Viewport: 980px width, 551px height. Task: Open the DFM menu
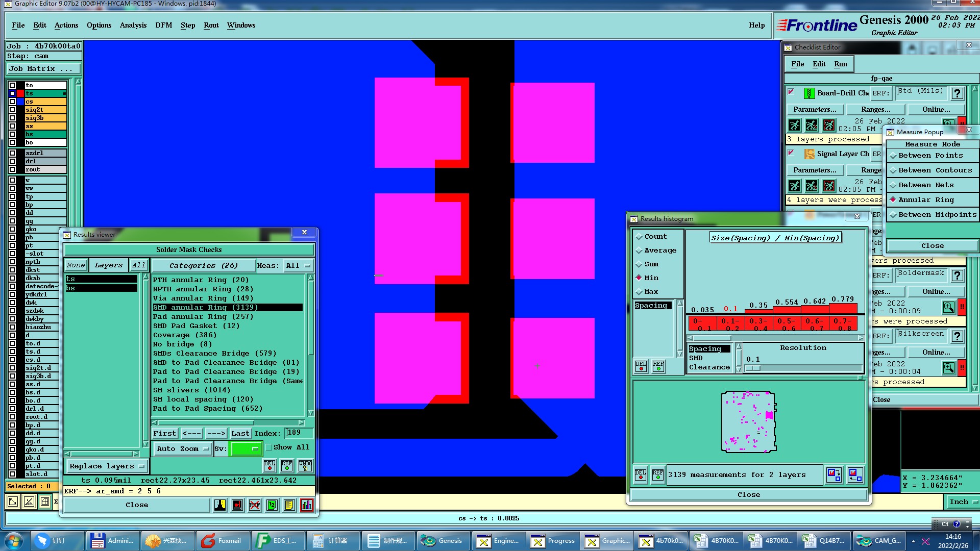[163, 26]
